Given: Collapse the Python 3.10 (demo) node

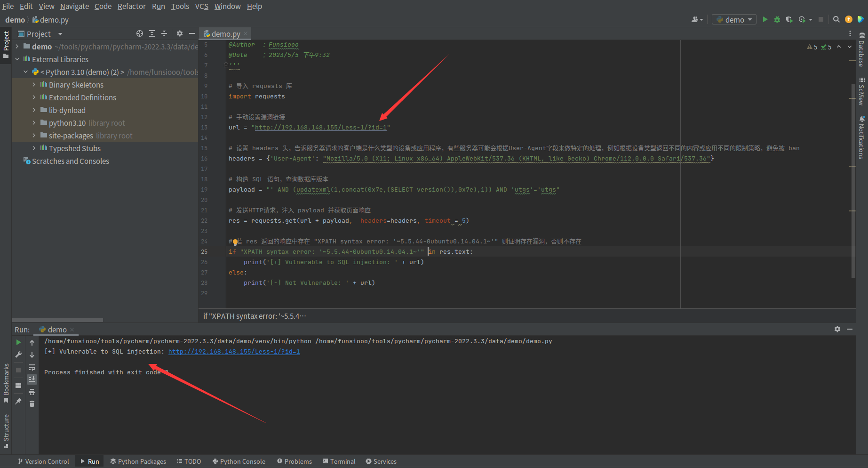Looking at the screenshot, I should coord(25,72).
